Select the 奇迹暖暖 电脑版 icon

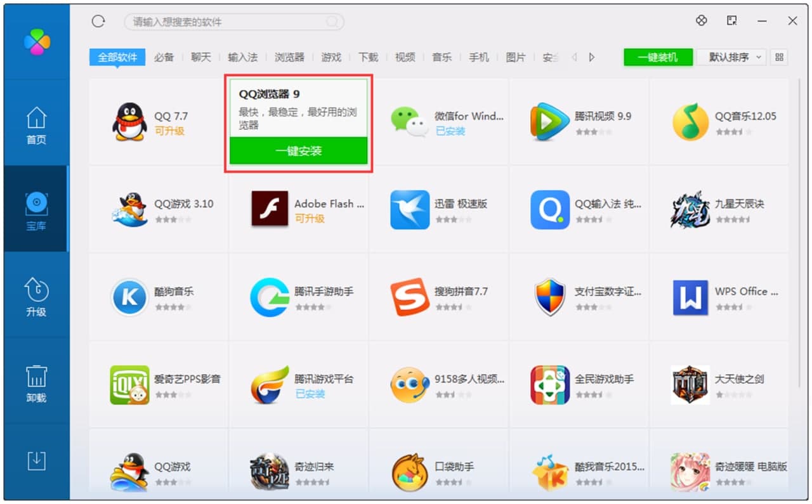click(690, 472)
